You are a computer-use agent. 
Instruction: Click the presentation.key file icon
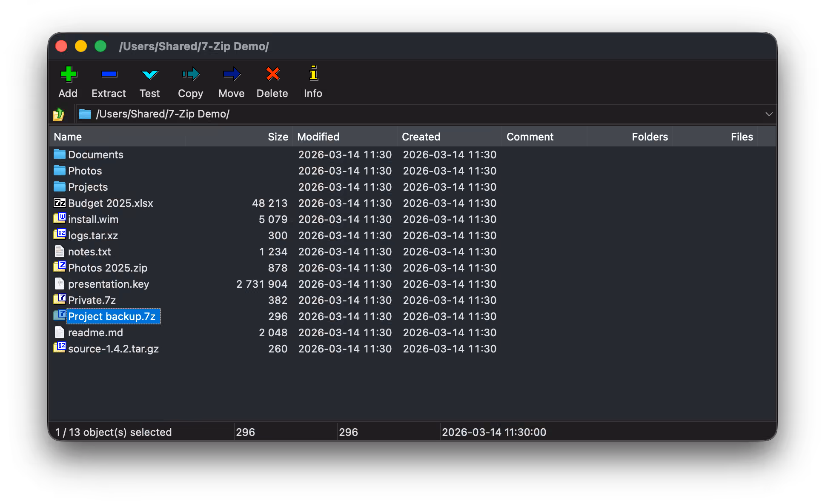[60, 283]
